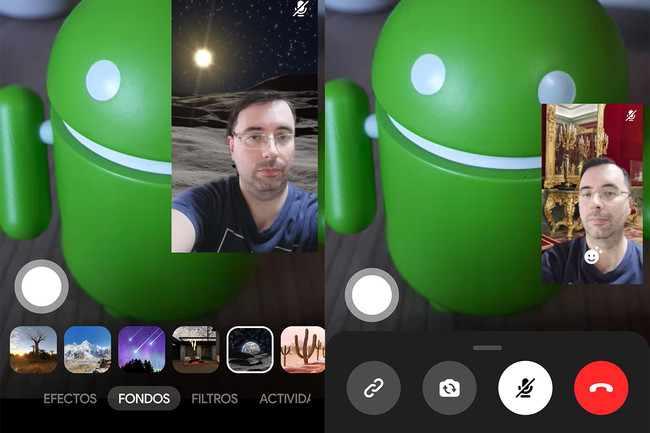Choose the baobab sunset background thumbnail

point(33,350)
